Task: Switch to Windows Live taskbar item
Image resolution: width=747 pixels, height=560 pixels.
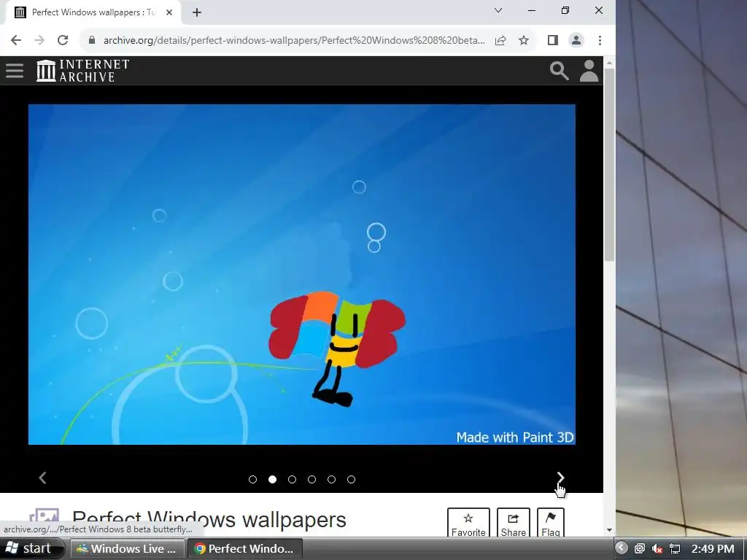Action: tap(128, 548)
